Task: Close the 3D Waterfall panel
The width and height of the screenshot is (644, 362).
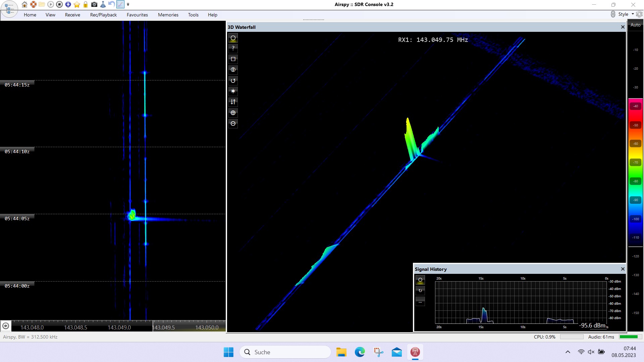Action: pos(623,27)
